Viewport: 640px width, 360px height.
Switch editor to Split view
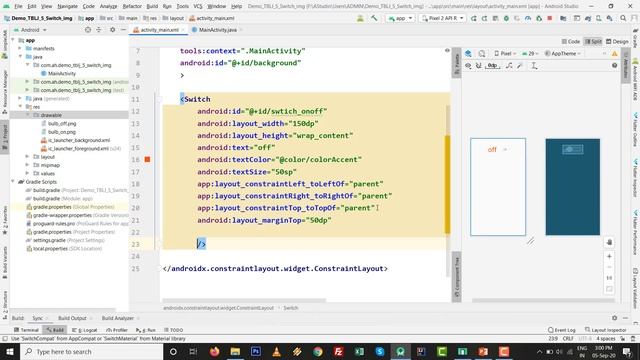point(593,42)
